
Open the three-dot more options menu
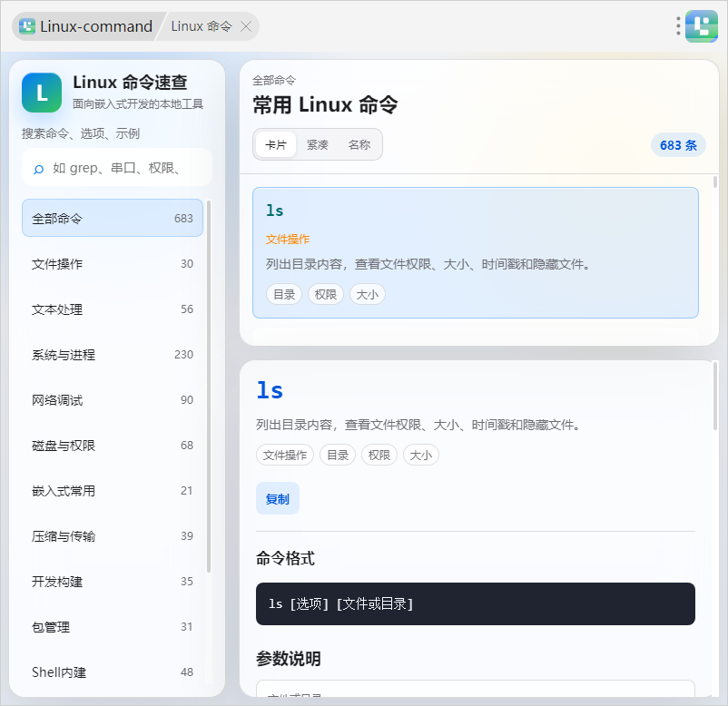click(678, 26)
